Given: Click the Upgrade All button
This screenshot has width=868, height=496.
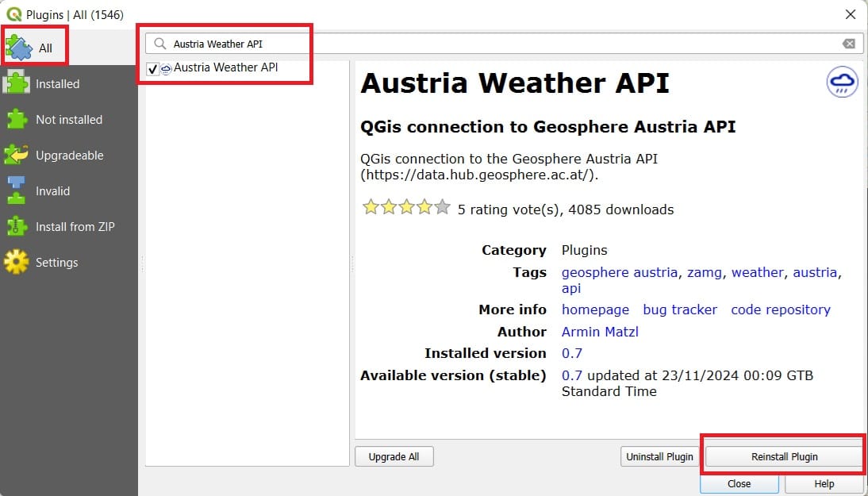Looking at the screenshot, I should pos(394,456).
